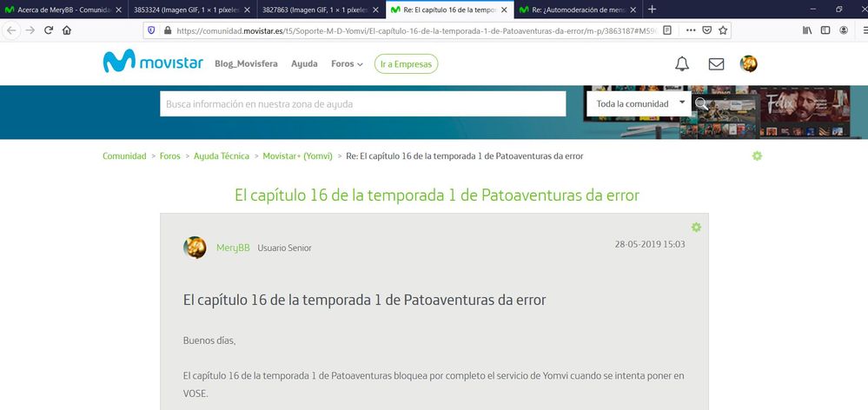Bookmark this page with the star
Screen dimensions: 868x410
(x=722, y=30)
